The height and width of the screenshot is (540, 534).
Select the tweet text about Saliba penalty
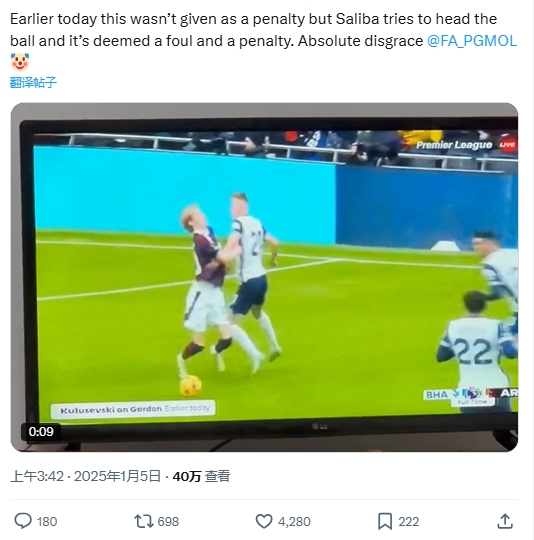(x=263, y=30)
